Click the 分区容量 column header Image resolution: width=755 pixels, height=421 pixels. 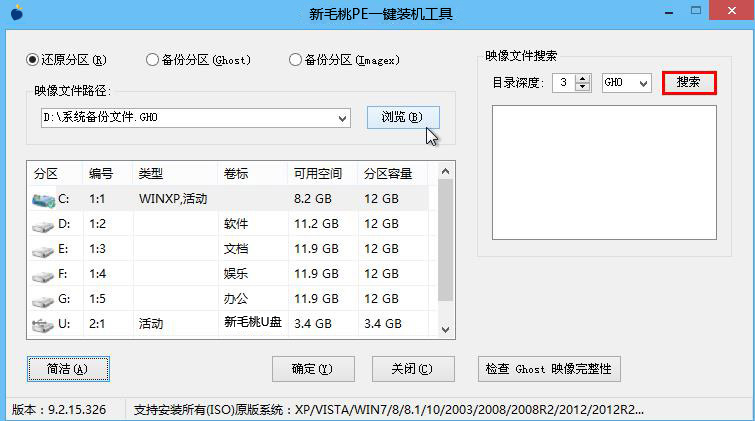388,173
